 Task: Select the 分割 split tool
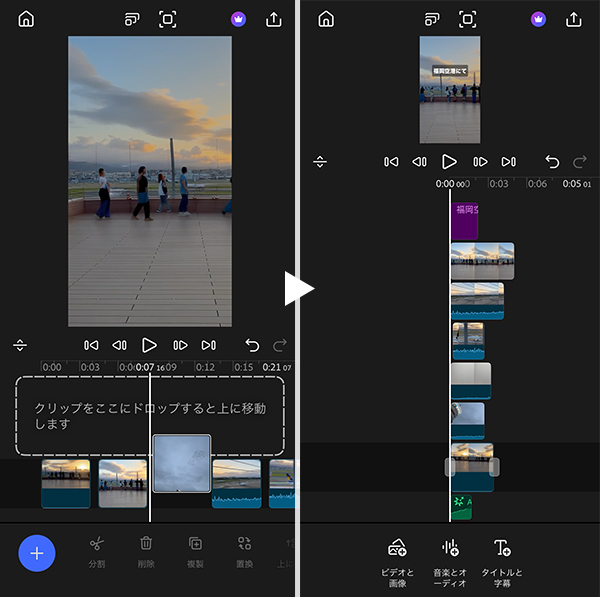coord(97,551)
